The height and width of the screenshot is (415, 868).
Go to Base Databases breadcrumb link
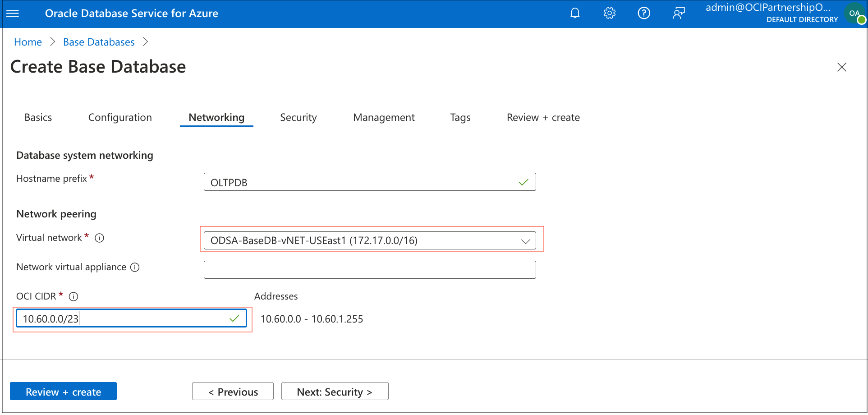(x=98, y=41)
